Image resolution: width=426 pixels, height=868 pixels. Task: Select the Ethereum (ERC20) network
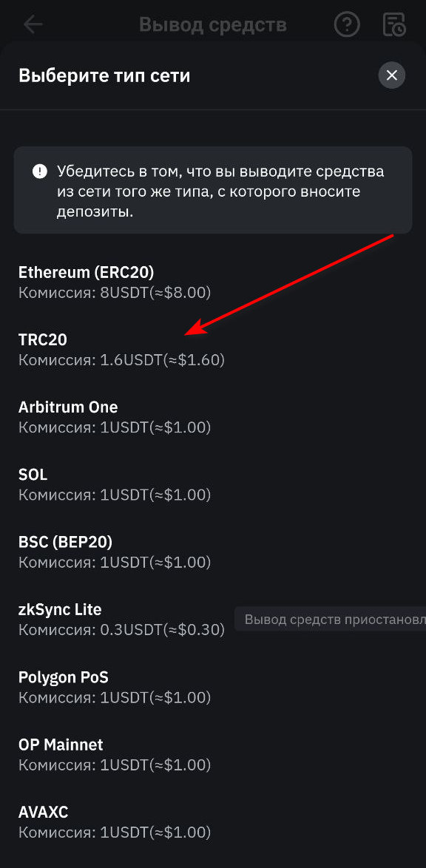[x=86, y=272]
